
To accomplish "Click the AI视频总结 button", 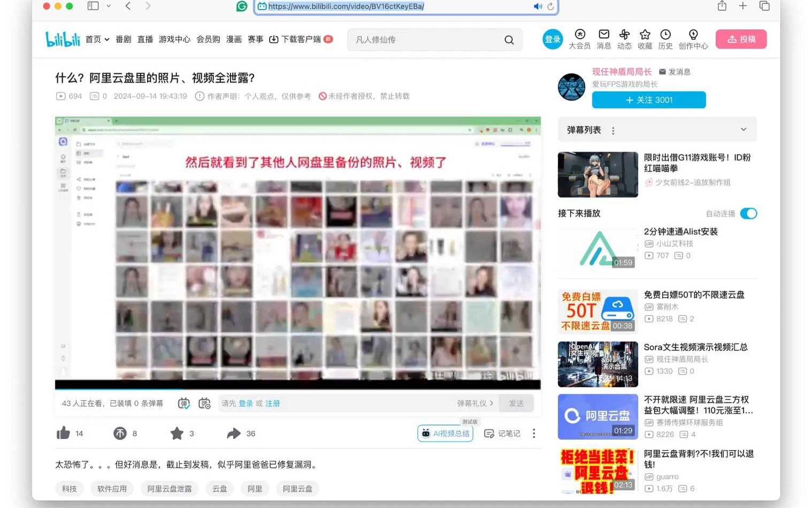I will click(445, 434).
